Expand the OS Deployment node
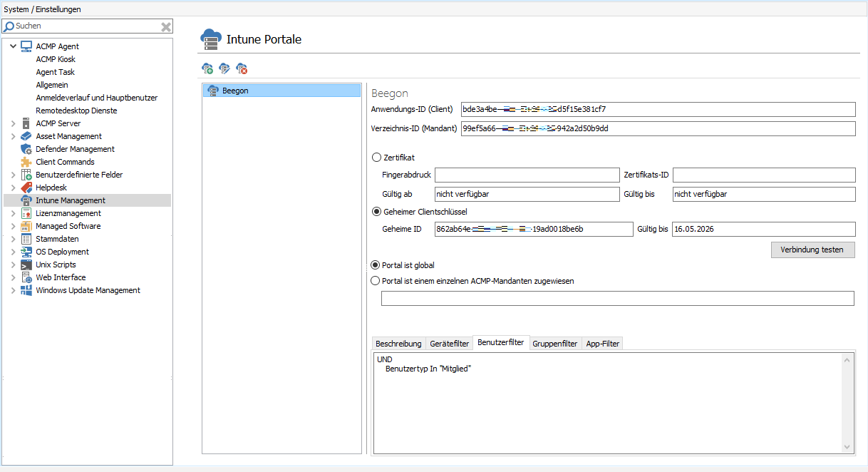This screenshot has height=472, width=868. (x=13, y=252)
